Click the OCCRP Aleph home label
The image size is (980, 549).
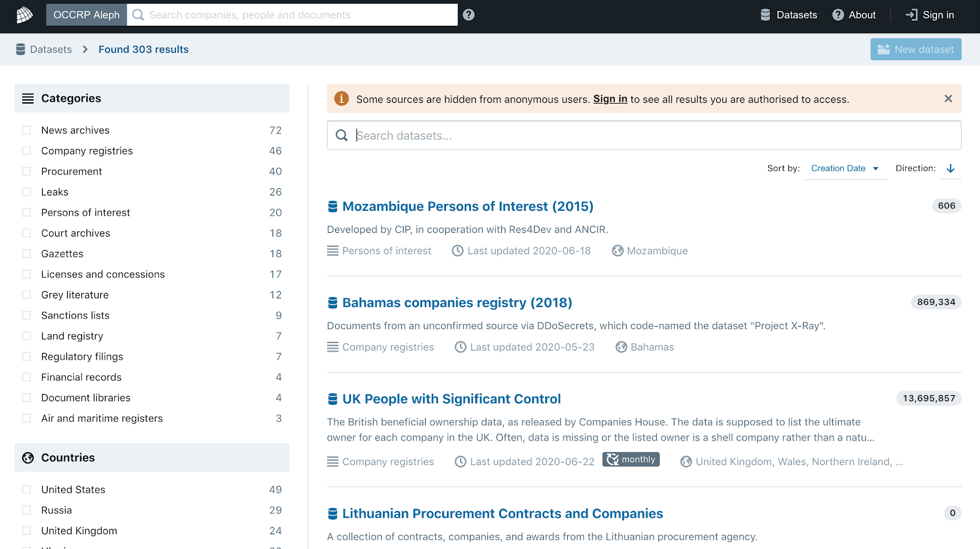click(x=86, y=15)
